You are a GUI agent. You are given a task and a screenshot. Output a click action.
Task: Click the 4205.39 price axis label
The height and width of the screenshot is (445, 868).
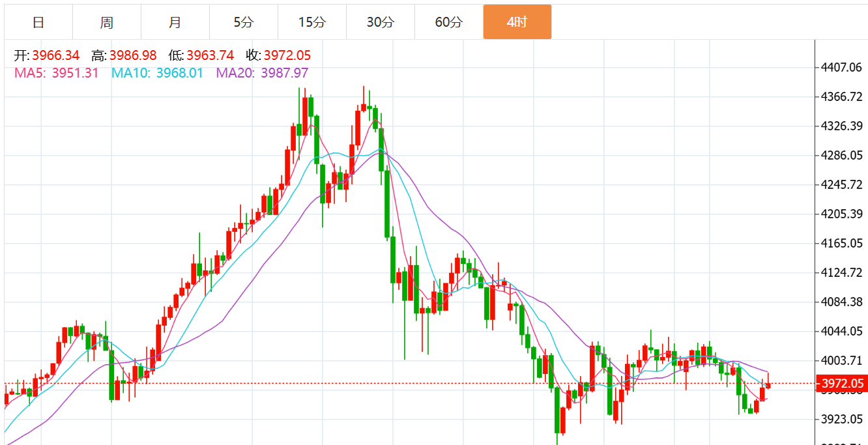coord(841,214)
